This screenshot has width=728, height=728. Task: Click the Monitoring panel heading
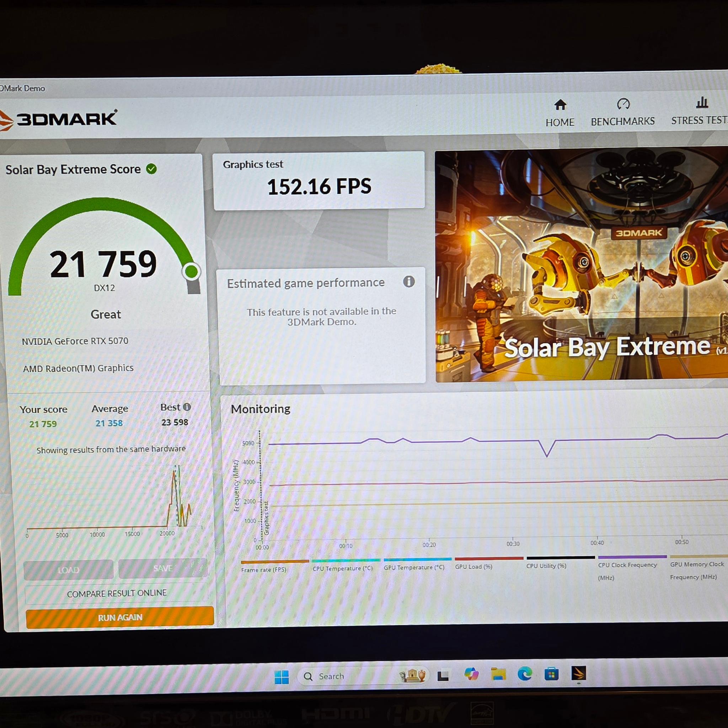[260, 409]
